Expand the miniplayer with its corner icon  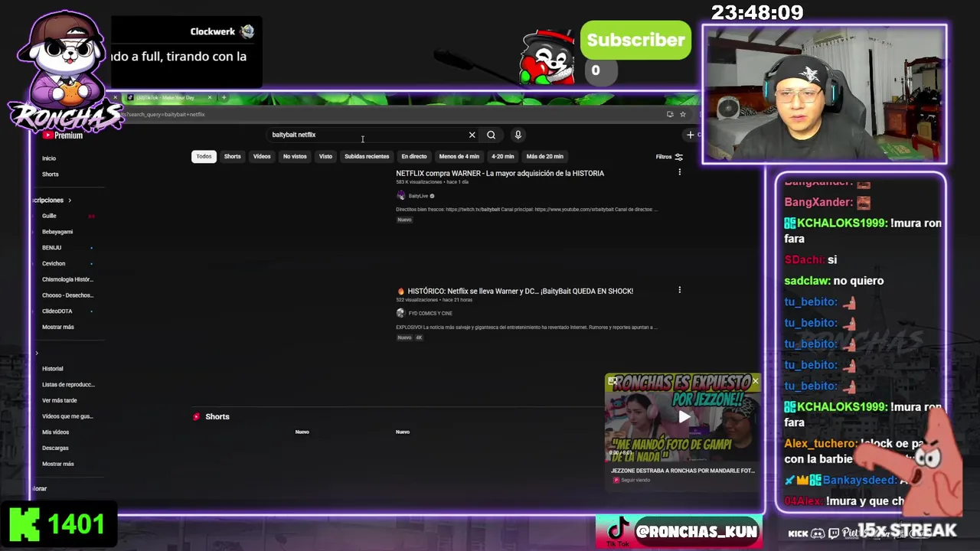[612, 380]
